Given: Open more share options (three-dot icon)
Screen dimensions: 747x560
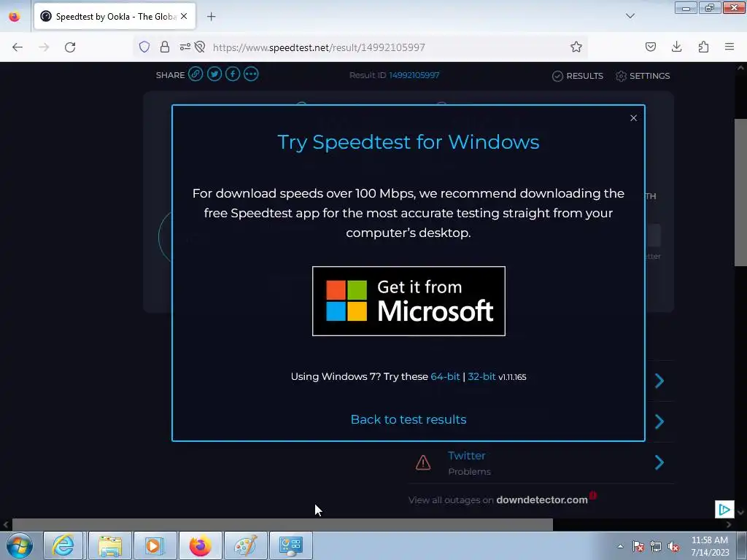Looking at the screenshot, I should tap(251, 74).
